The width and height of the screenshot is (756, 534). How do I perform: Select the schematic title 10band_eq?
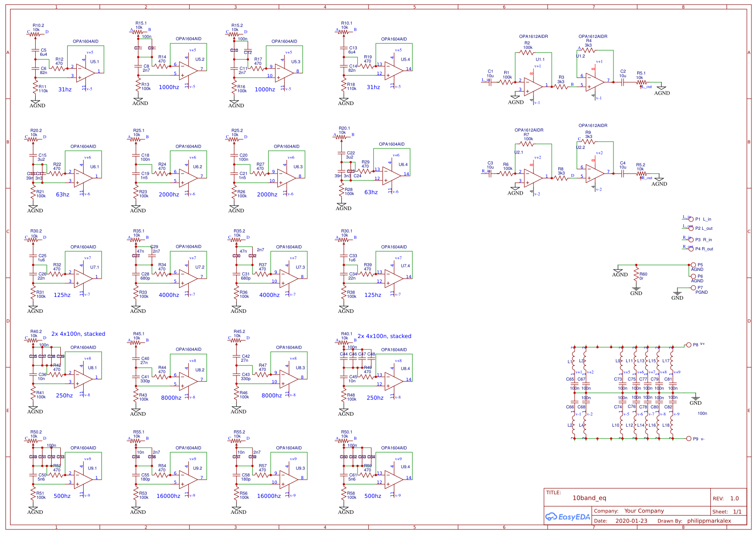click(x=591, y=498)
